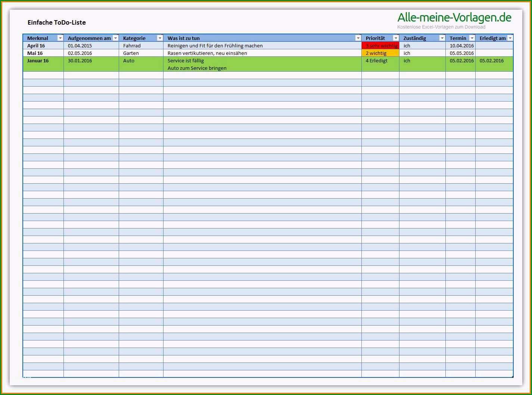The image size is (532, 395).
Task: Select the 'Januar 16' cell
Action: (x=43, y=64)
